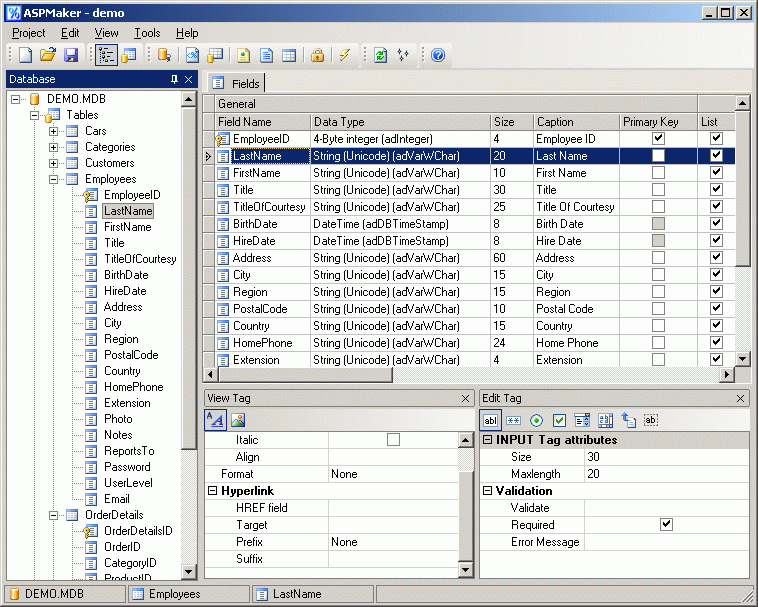Select the HomePhone field in tree
758x607 pixels.
click(133, 387)
